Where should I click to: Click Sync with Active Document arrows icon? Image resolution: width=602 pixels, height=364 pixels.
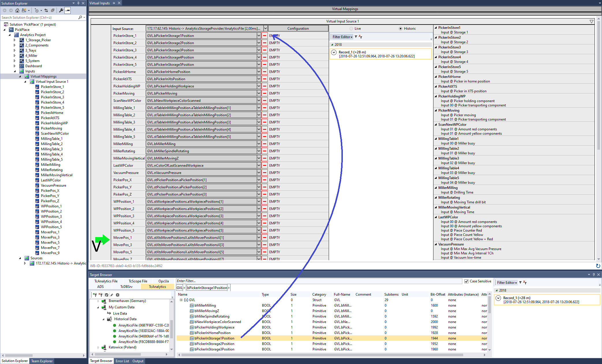pyautogui.click(x=46, y=10)
